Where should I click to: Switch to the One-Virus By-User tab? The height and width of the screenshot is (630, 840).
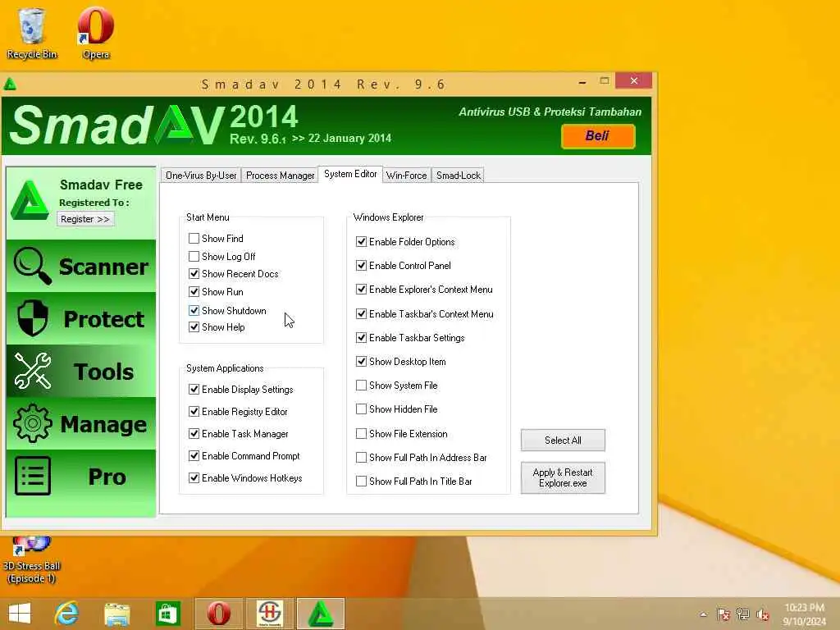201,176
